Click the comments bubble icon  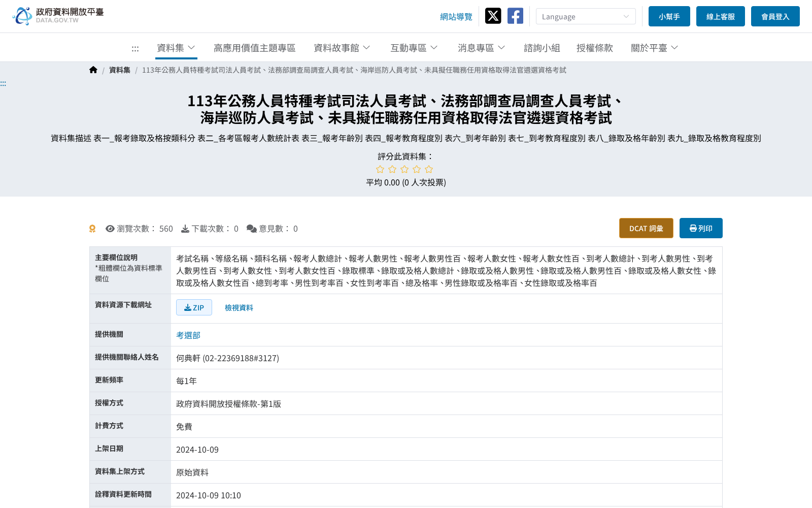pos(252,229)
